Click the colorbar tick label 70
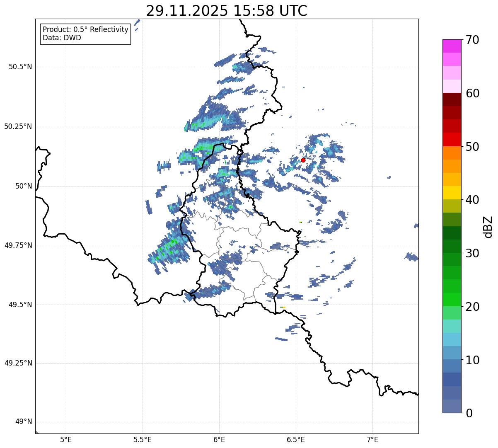This screenshot has height=448, width=498. [x=472, y=40]
